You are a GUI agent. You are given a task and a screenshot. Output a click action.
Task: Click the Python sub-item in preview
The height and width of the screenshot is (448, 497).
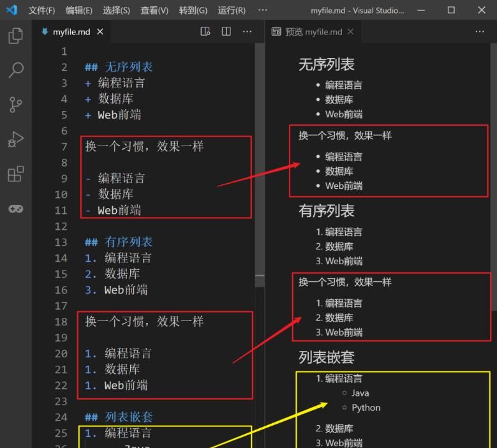pyautogui.click(x=366, y=408)
